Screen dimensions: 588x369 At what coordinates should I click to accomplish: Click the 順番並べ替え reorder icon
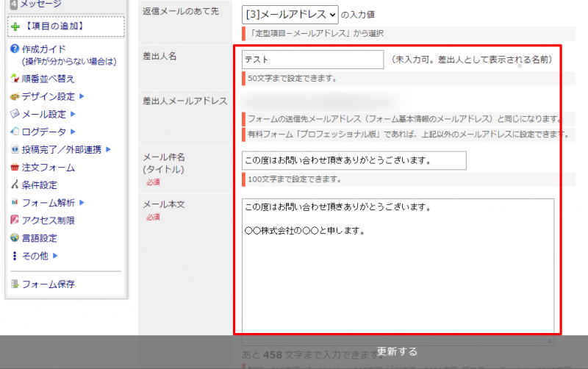pyautogui.click(x=15, y=79)
